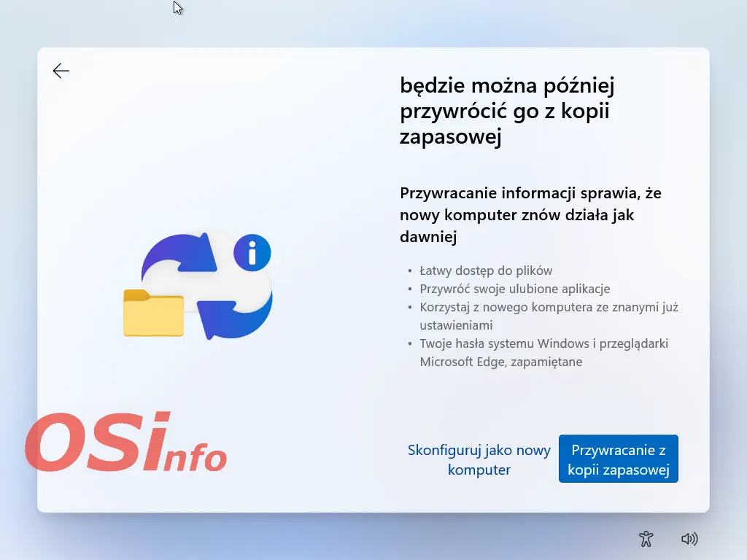Click the text "Microsoft Edge, zapamiętane"
This screenshot has width=747, height=560.
point(500,362)
